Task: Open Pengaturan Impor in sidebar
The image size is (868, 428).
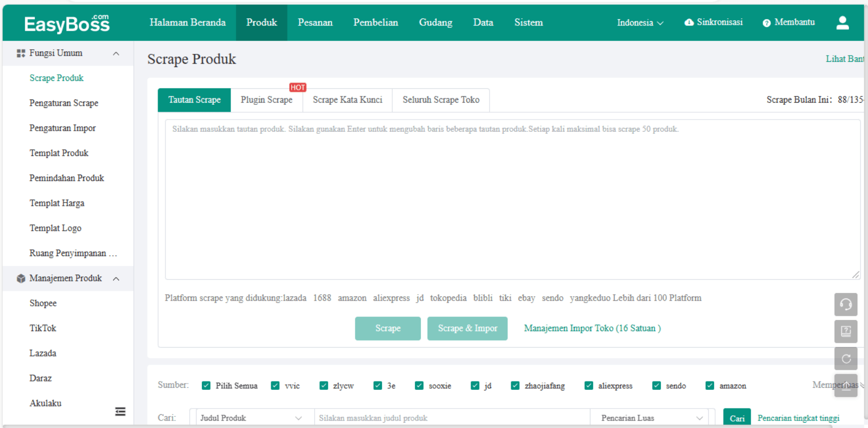Action: tap(63, 128)
